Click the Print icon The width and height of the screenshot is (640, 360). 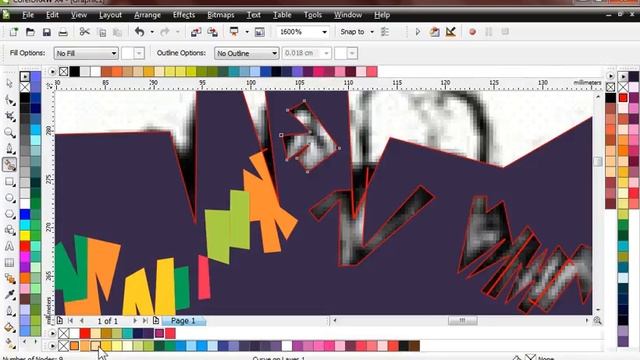pyautogui.click(x=63, y=32)
